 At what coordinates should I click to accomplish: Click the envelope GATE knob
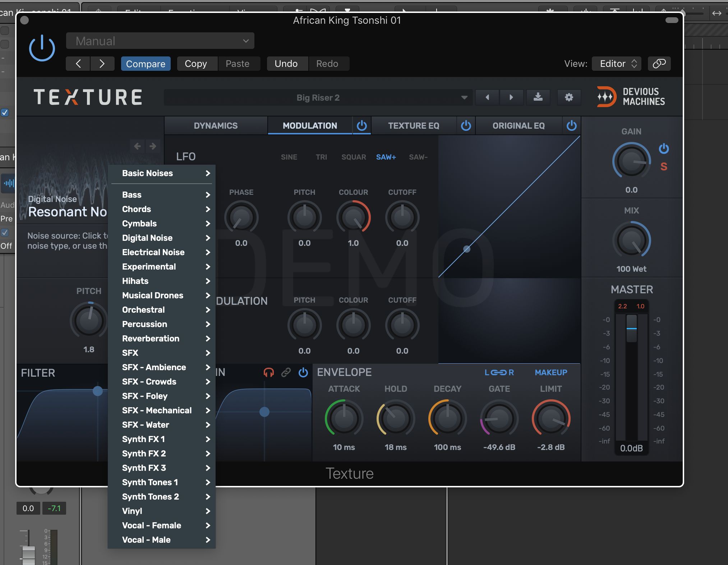point(499,419)
